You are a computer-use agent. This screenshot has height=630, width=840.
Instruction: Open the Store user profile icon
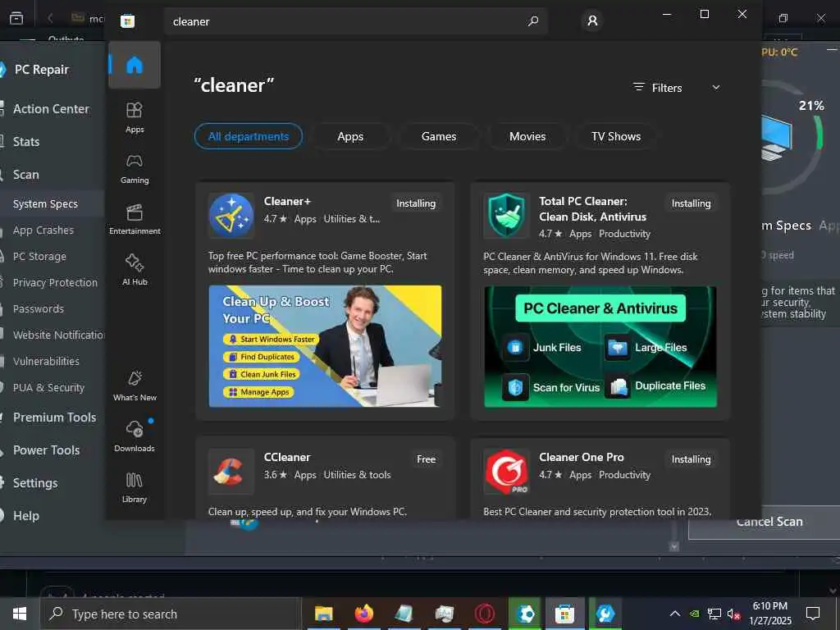pos(592,21)
